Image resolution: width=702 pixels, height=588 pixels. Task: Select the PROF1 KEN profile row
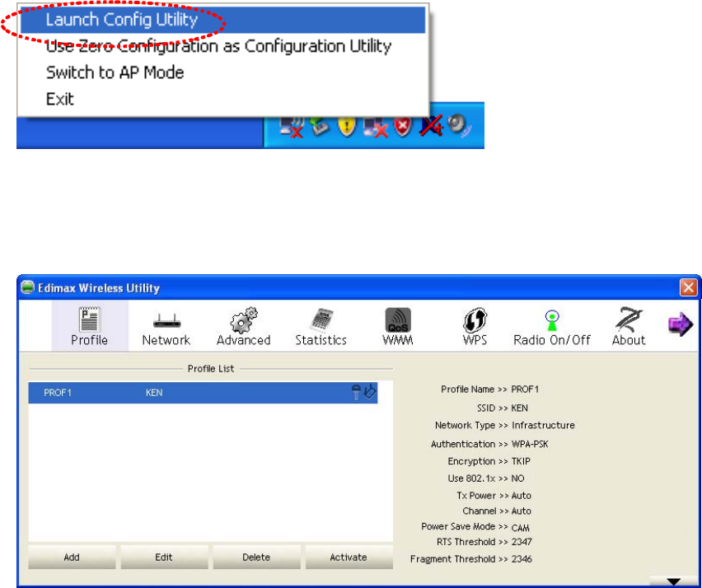(203, 393)
